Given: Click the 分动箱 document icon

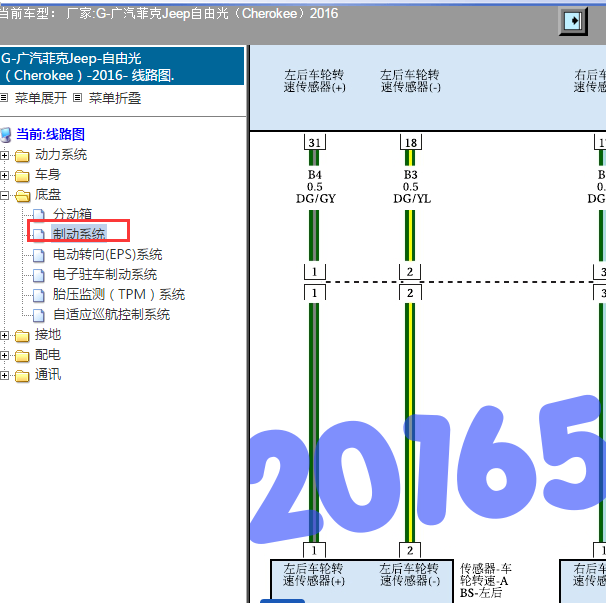Looking at the screenshot, I should pyautogui.click(x=39, y=215).
